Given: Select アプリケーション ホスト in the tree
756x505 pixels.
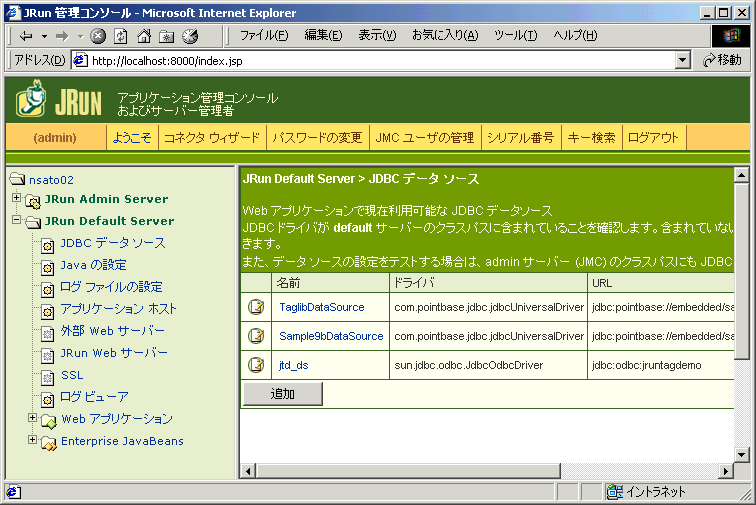Looking at the screenshot, I should [x=119, y=309].
